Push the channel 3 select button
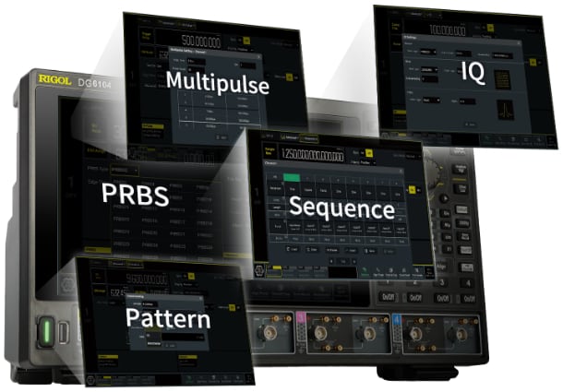The height and width of the screenshot is (392, 563). 442,282
